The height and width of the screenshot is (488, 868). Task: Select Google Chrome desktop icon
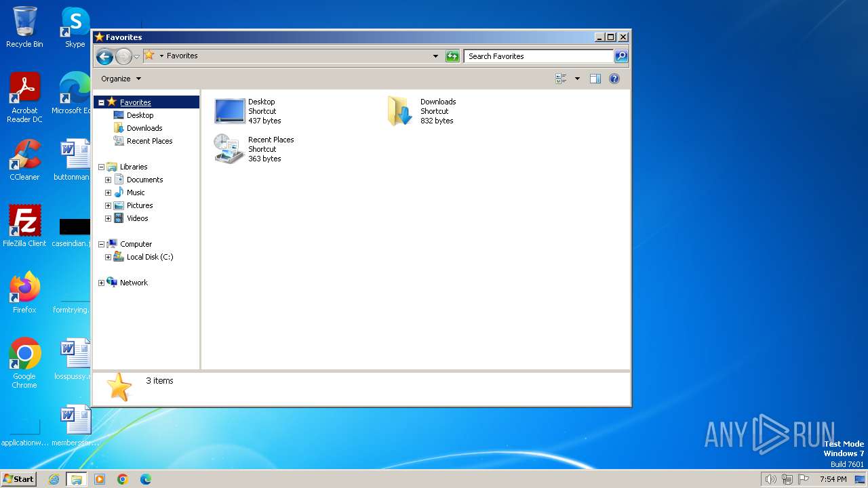pyautogui.click(x=24, y=363)
